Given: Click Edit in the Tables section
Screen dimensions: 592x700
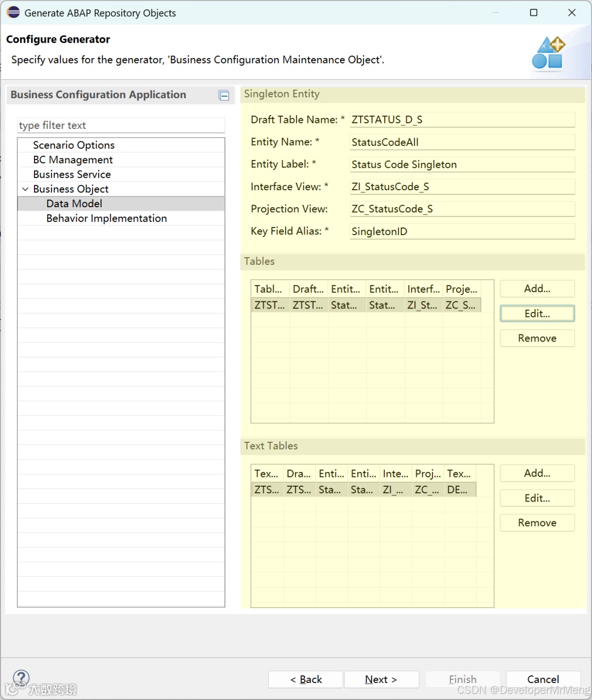Looking at the screenshot, I should (537, 314).
